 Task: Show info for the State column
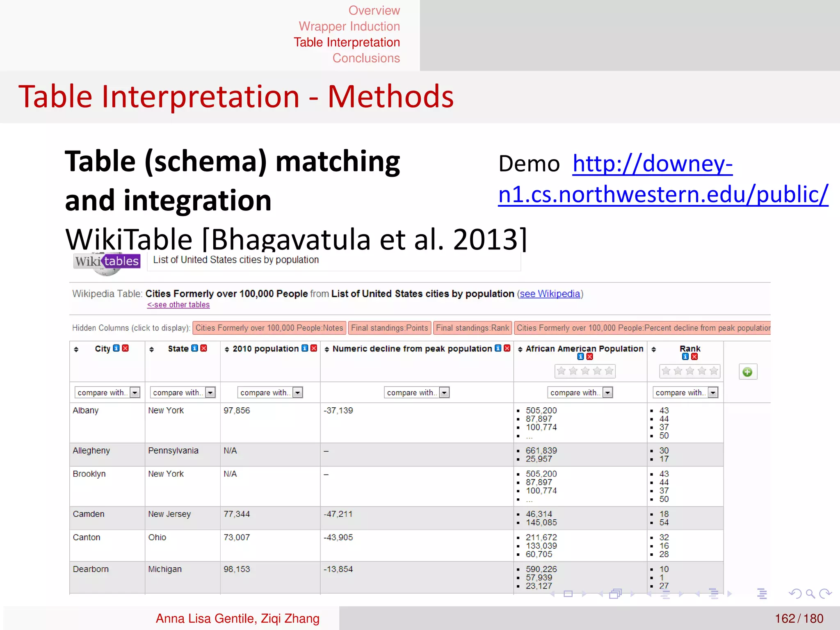coord(195,348)
